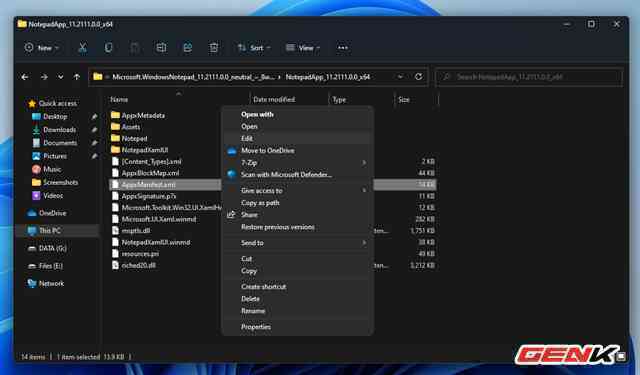Expand the 7-Zip submenu
Viewport: 640px width, 375px height.
pos(364,162)
